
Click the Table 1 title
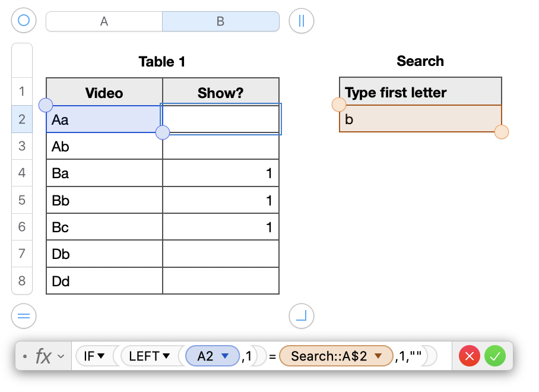162,62
